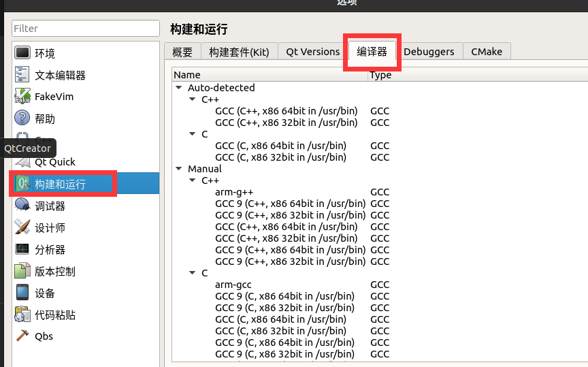Collapse the C++ group under Manual
This screenshot has height=367, width=588.
coord(193,180)
